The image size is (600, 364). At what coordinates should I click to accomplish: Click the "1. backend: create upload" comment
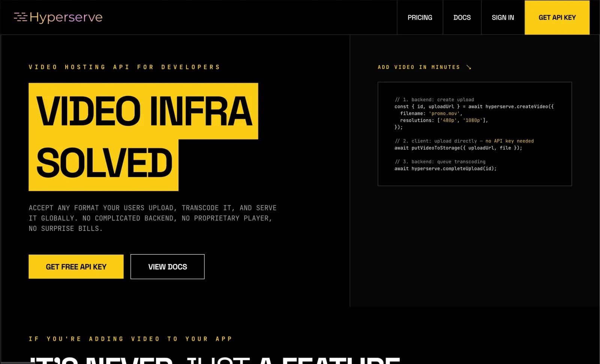(434, 100)
